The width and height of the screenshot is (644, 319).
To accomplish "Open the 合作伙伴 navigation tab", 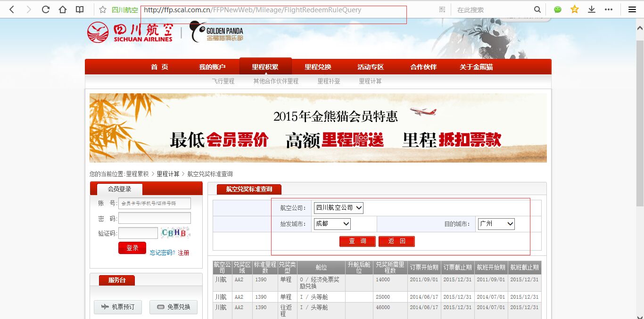I will (423, 67).
